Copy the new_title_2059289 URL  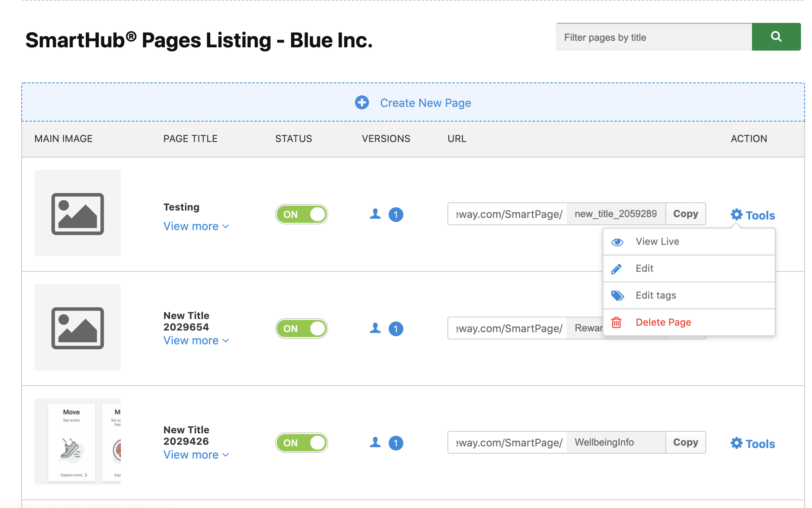[686, 214]
